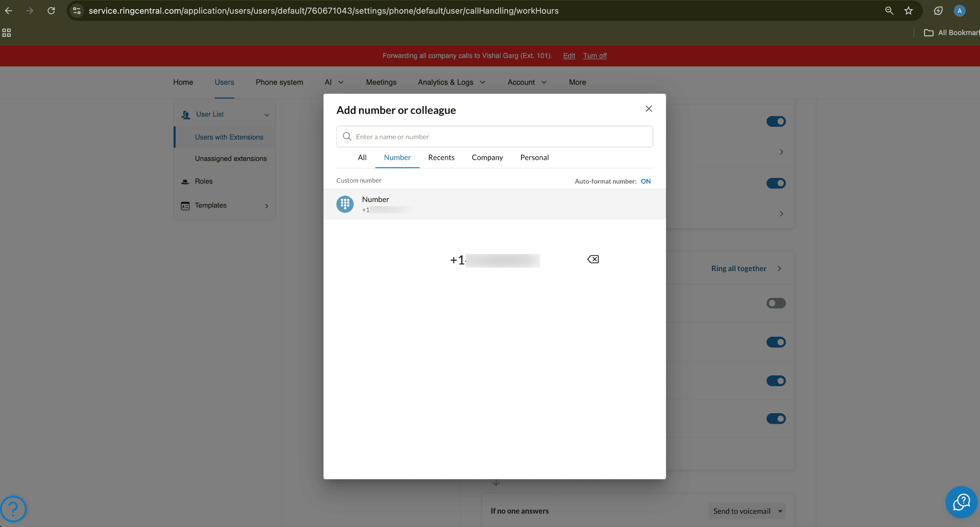Expand the AI dropdown menu

click(x=334, y=82)
